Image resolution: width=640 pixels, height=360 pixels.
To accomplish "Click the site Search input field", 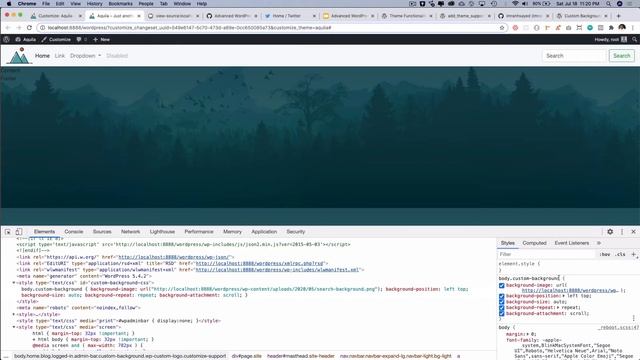I will [574, 56].
